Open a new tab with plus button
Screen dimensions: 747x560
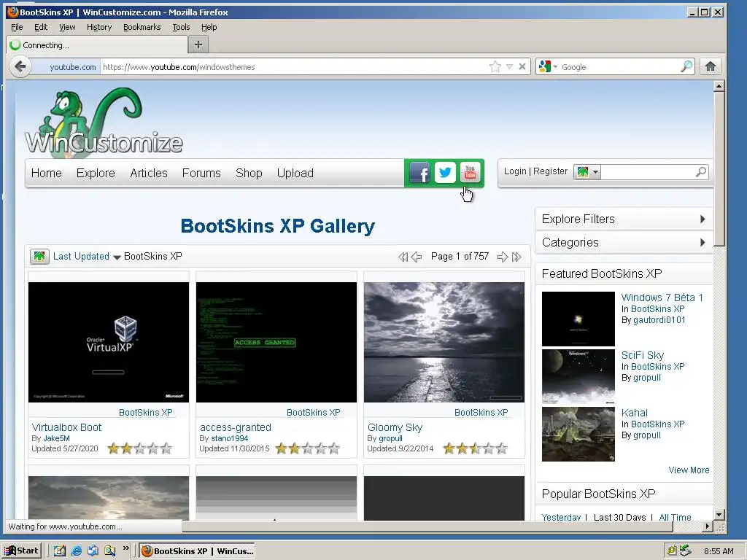[198, 44]
